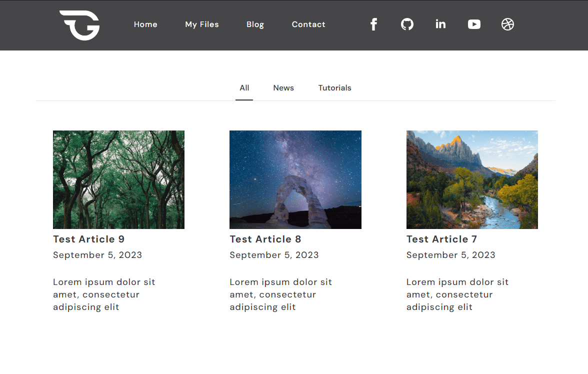Click the canyon river thumbnail image
Image resolution: width=588 pixels, height=374 pixels.
coord(472,179)
